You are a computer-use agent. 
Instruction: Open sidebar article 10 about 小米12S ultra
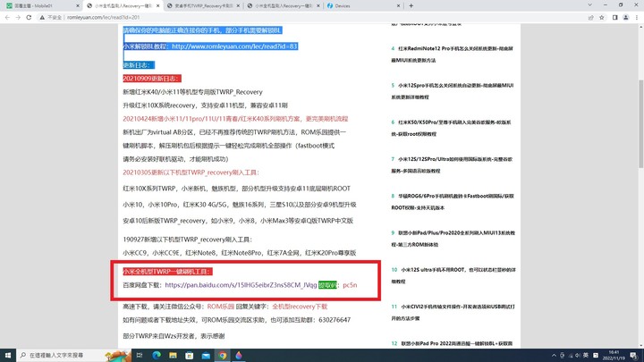click(x=453, y=275)
